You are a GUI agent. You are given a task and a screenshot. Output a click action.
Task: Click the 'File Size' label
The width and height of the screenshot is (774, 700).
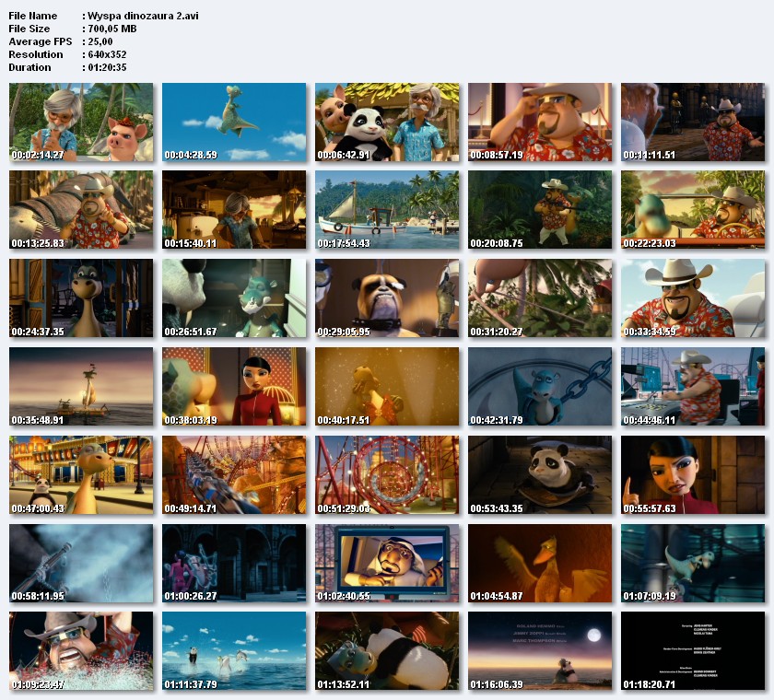(x=29, y=29)
